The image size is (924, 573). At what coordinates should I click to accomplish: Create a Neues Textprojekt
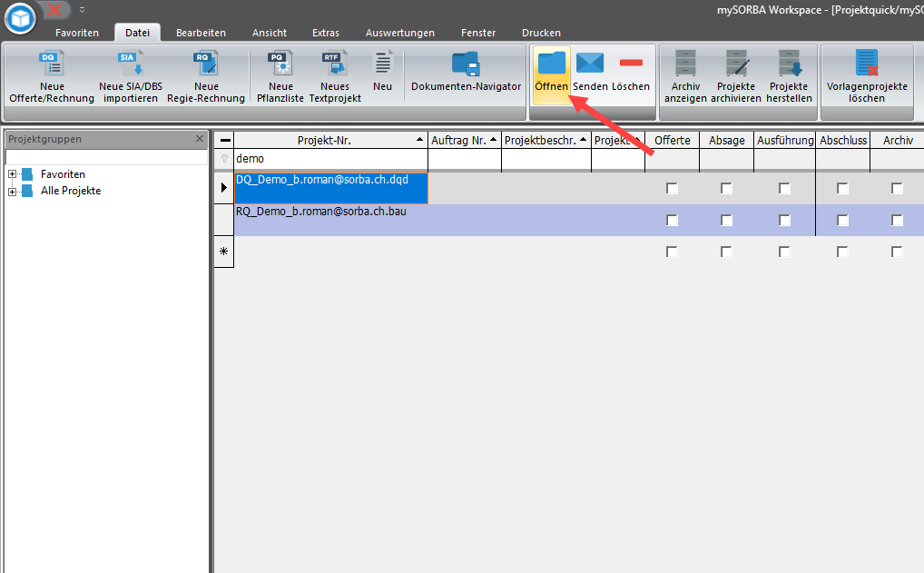click(335, 77)
